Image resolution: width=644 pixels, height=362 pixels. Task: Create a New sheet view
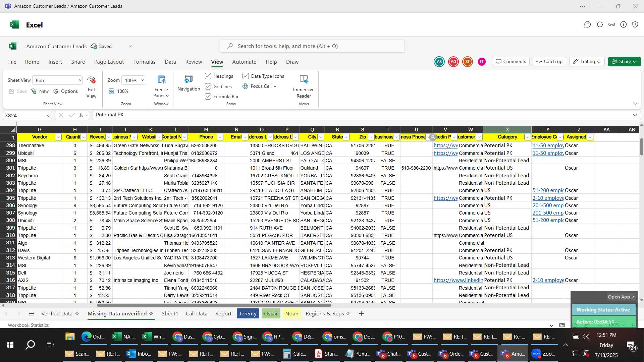(x=40, y=91)
